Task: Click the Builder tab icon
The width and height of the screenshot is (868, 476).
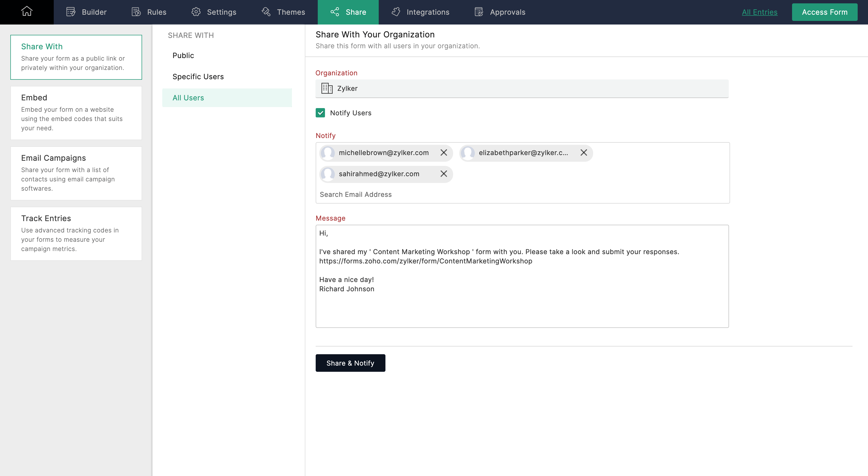Action: click(71, 12)
